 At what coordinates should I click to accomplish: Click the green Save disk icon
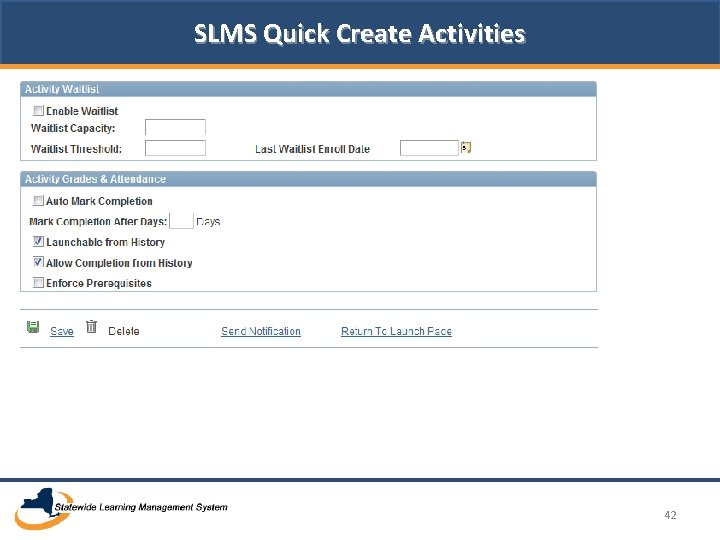pyautogui.click(x=33, y=327)
